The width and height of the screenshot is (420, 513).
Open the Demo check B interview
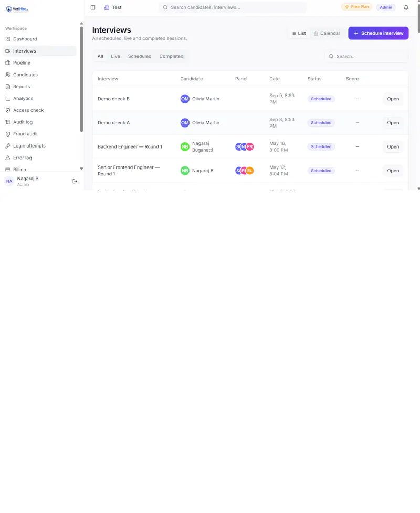click(393, 99)
